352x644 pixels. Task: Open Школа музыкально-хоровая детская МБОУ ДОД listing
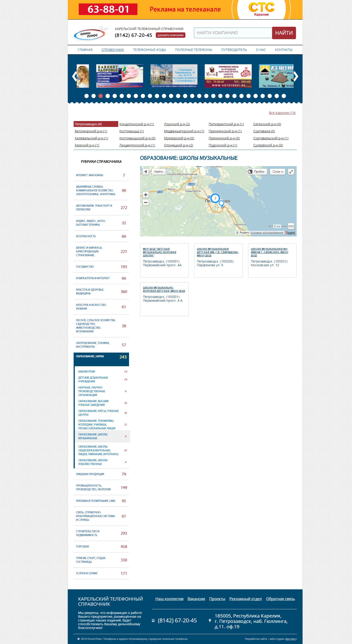coord(164,289)
